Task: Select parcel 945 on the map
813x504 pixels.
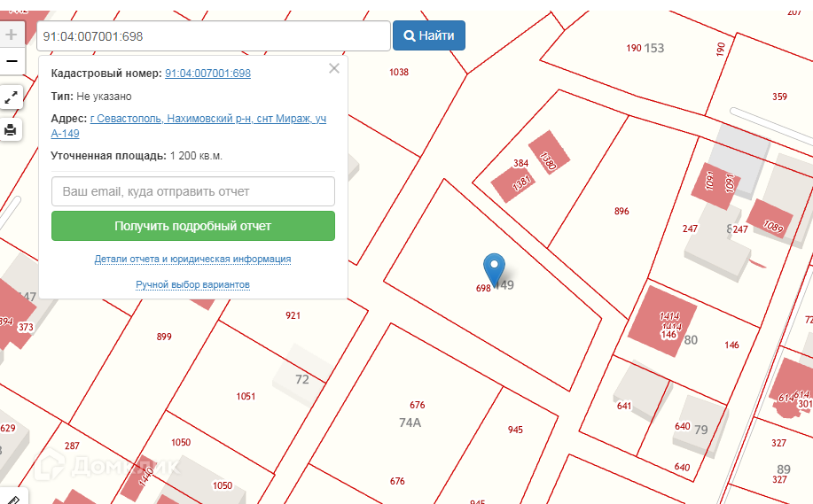Action: (x=515, y=430)
